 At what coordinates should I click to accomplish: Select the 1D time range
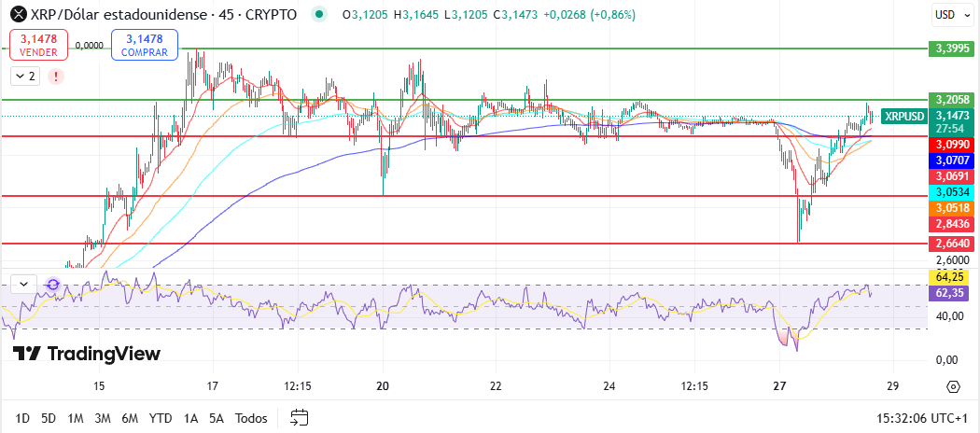click(x=22, y=418)
